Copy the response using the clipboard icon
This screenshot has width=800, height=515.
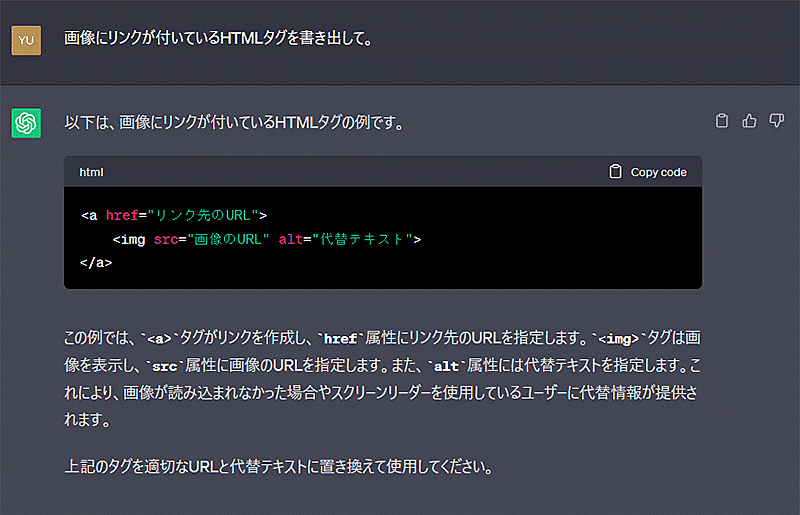(722, 121)
